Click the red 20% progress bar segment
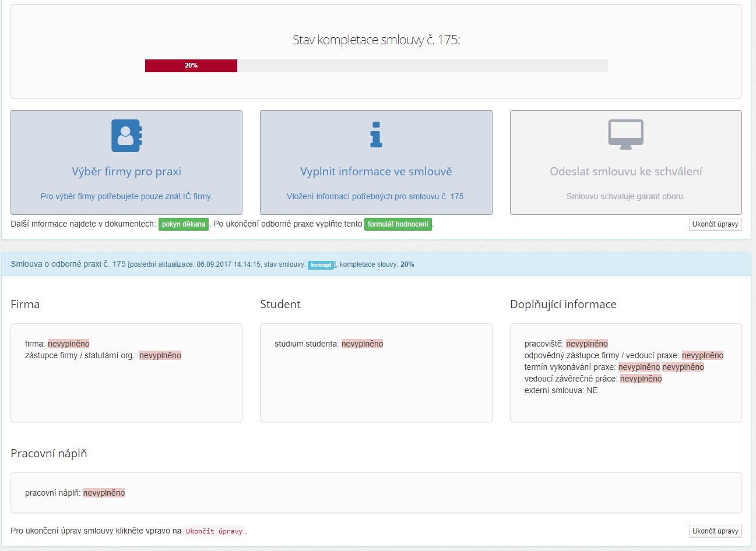 pos(191,66)
